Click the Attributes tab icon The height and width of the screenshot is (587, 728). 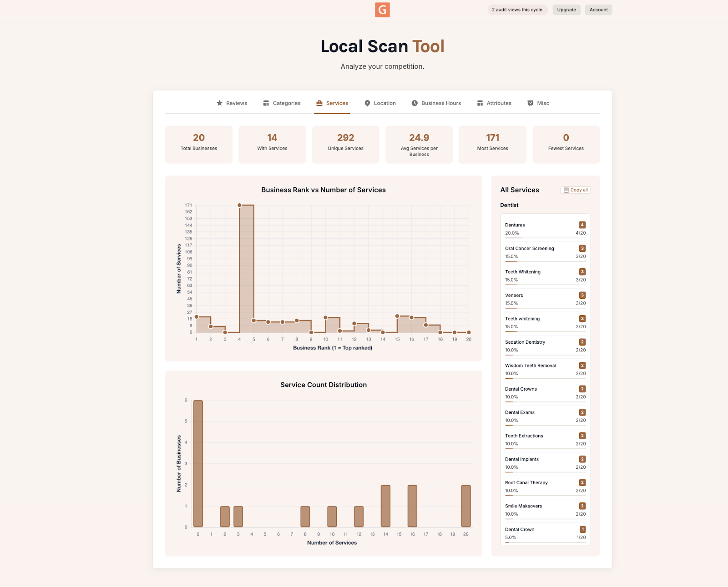[x=480, y=103]
